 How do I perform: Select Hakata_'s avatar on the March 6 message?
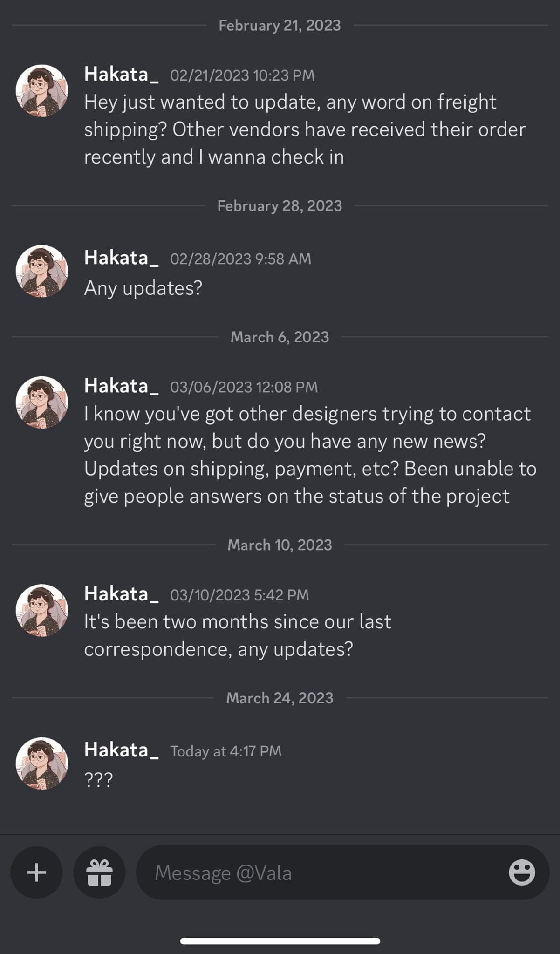42,401
